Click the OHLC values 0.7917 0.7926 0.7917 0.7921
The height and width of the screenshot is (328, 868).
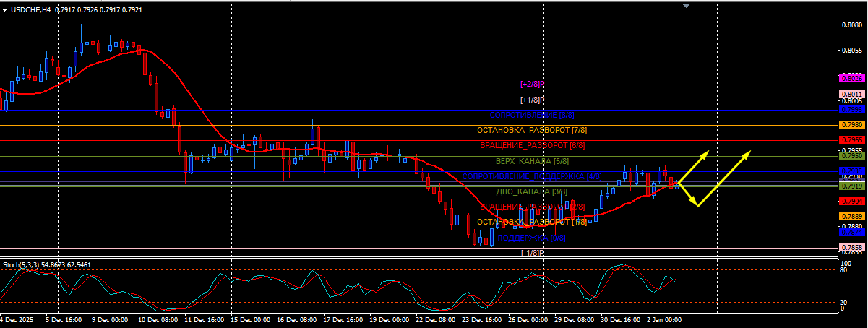point(99,9)
